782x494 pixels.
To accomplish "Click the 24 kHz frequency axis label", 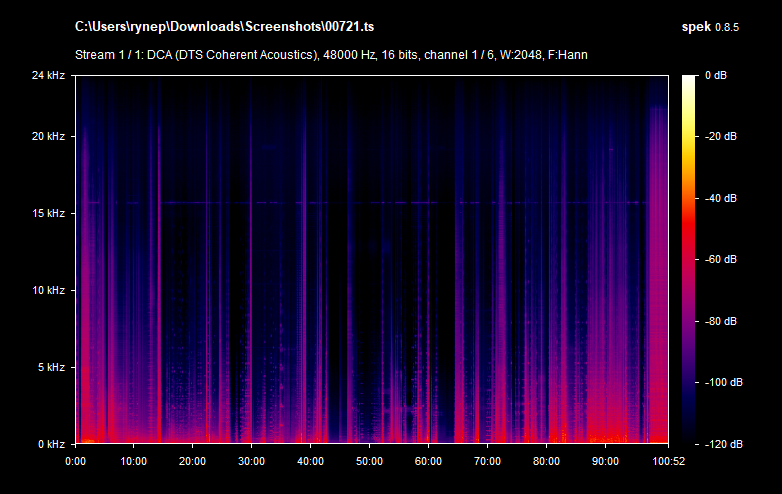I will (49, 76).
